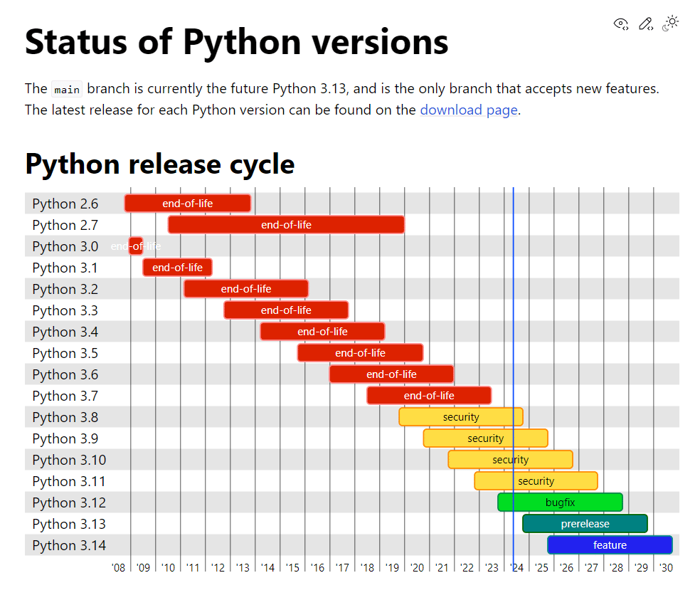Click the Python 3.9 security bar
Screen dimensions: 700x600
coord(486,438)
